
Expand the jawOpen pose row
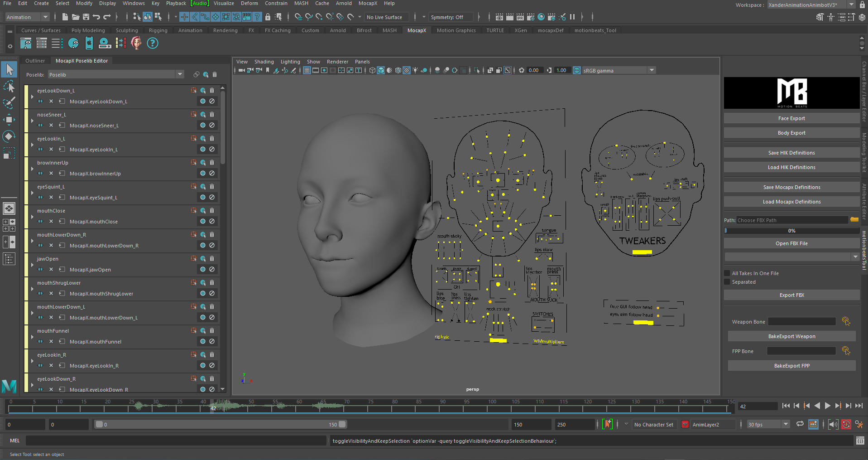[32, 265]
